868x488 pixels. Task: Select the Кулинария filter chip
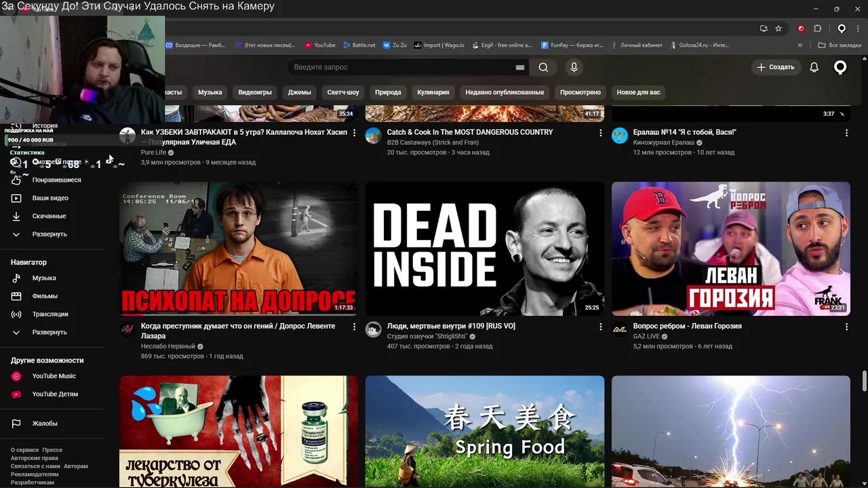coord(433,92)
